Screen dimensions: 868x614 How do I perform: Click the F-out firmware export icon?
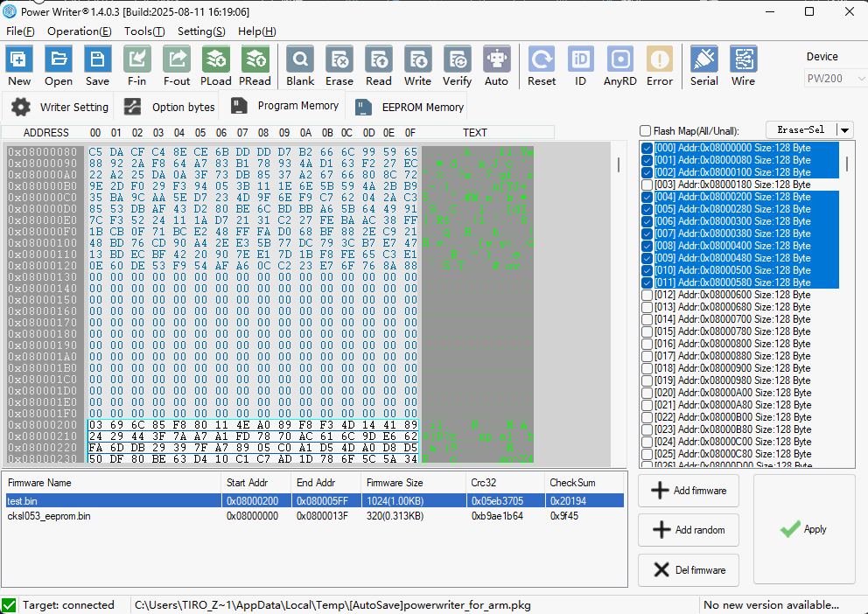click(177, 59)
